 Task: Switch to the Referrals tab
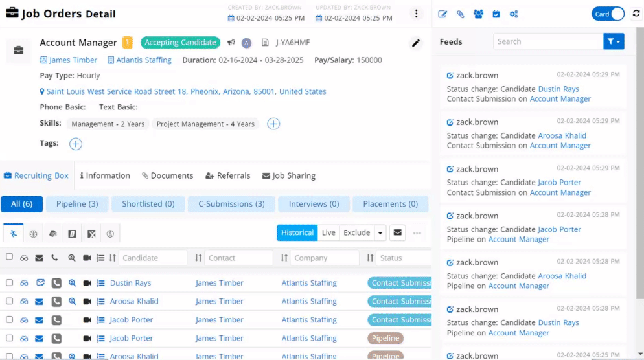point(227,175)
